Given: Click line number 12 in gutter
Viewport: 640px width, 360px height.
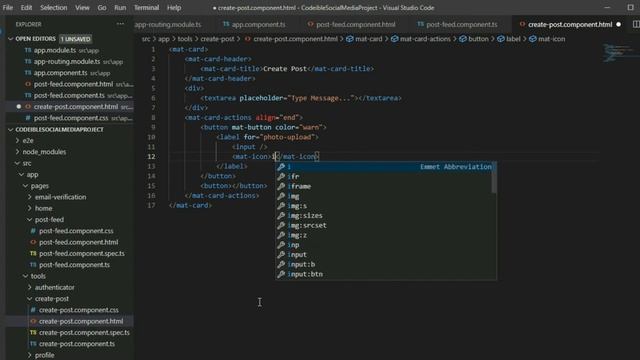Looking at the screenshot, I should tap(151, 157).
